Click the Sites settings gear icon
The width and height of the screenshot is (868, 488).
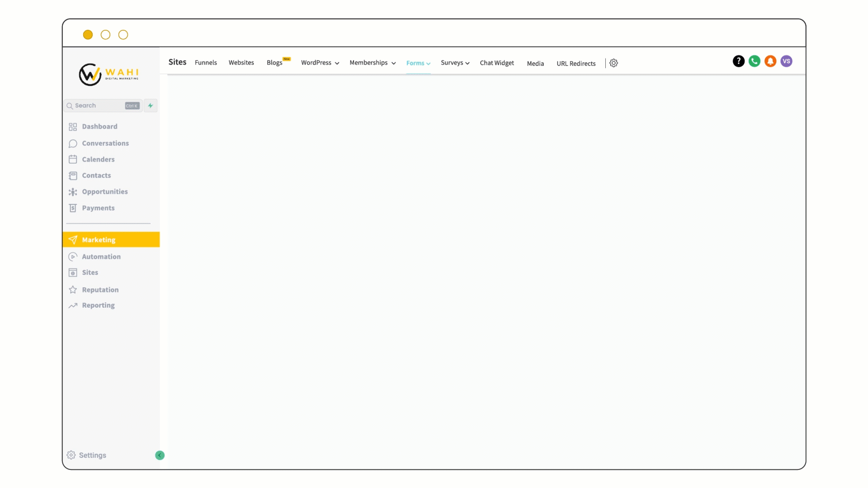pos(613,62)
